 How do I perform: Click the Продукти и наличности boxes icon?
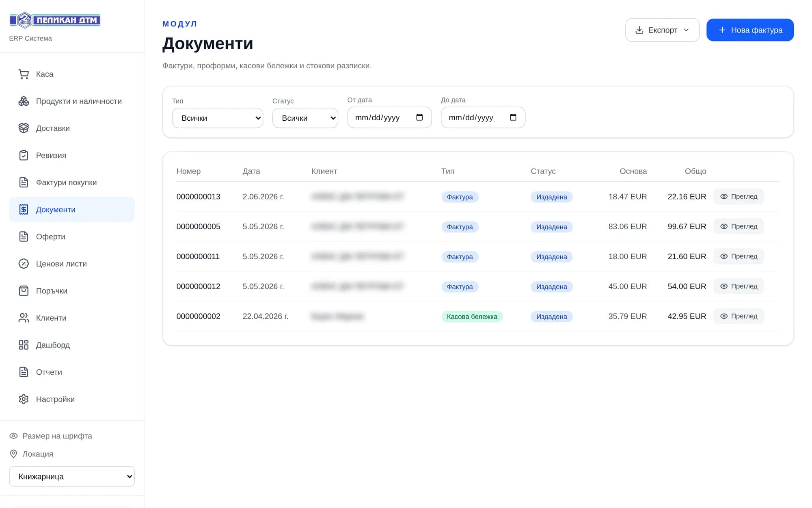(24, 101)
